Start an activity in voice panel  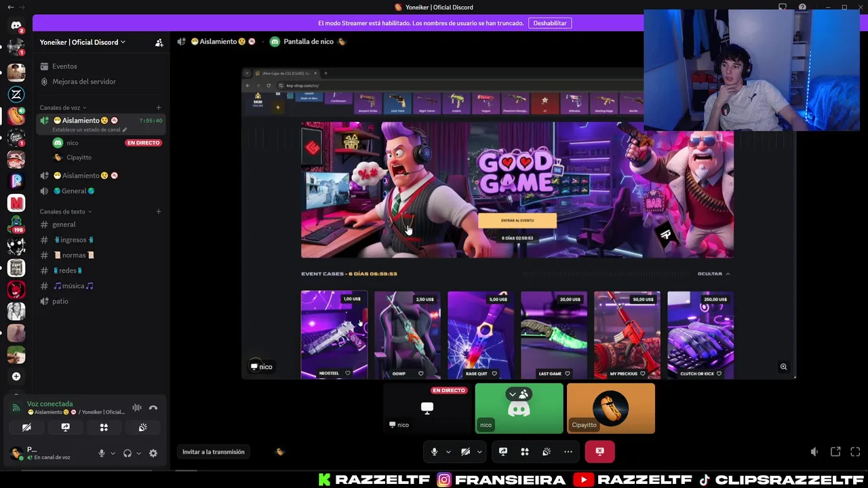[x=104, y=428]
